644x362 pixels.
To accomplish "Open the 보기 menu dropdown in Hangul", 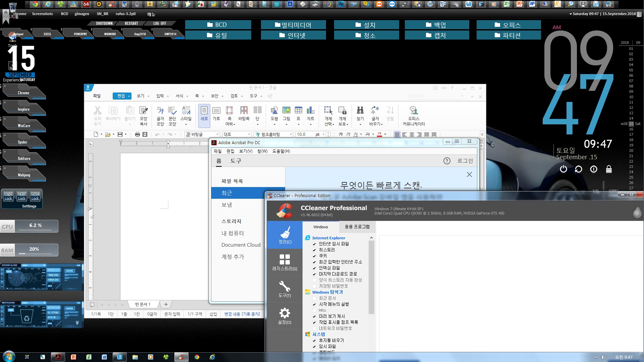I will coord(148,96).
